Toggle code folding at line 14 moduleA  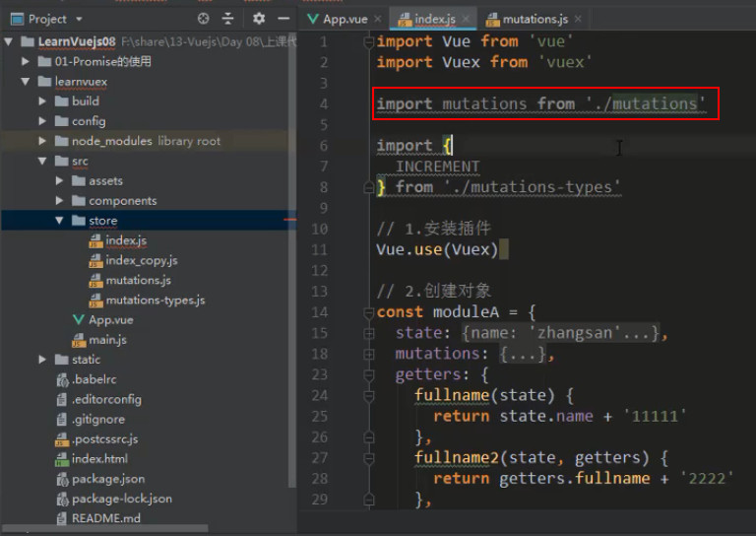[x=369, y=312]
